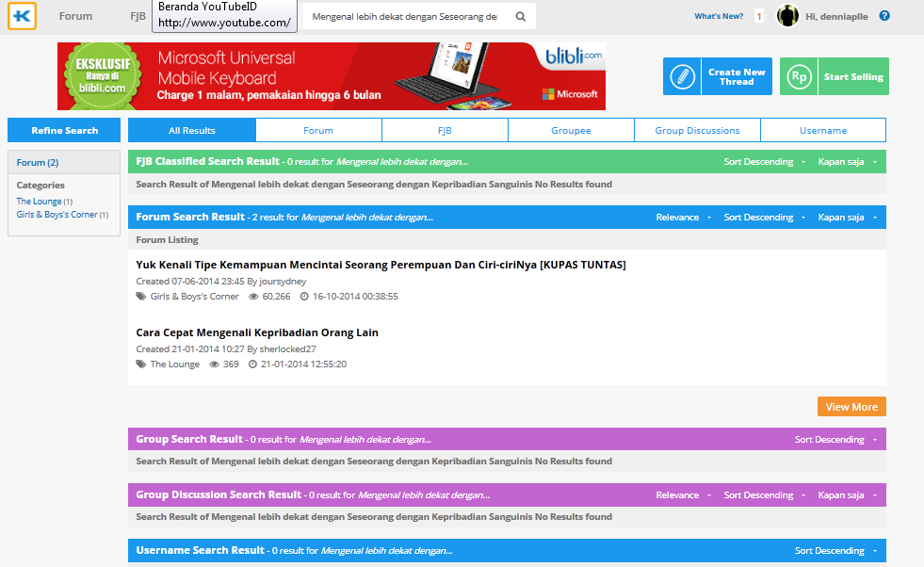The image size is (924, 567).
Task: Open the user profile avatar
Action: [x=787, y=16]
